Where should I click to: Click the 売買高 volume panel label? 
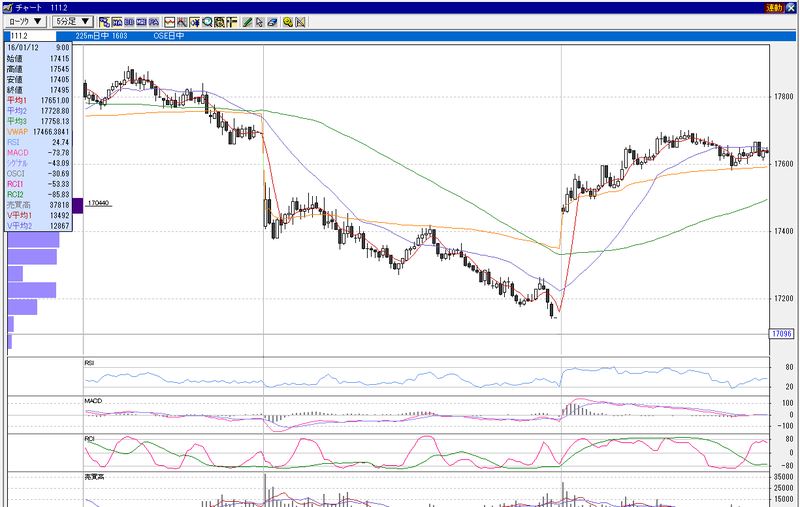pyautogui.click(x=92, y=477)
